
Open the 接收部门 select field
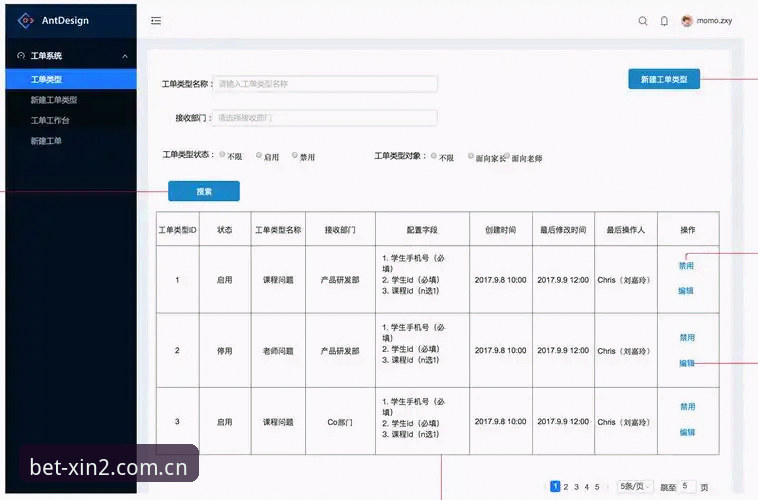coord(325,118)
